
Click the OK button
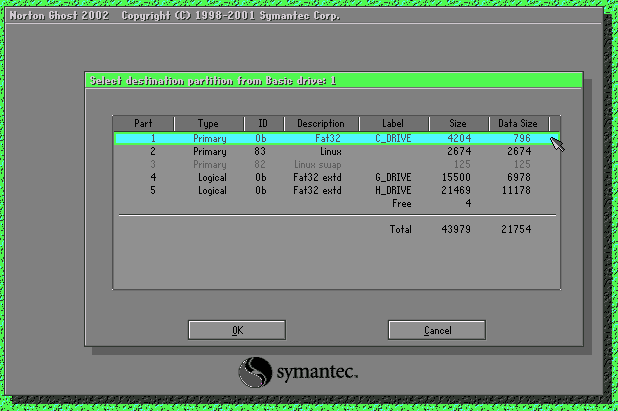click(237, 330)
